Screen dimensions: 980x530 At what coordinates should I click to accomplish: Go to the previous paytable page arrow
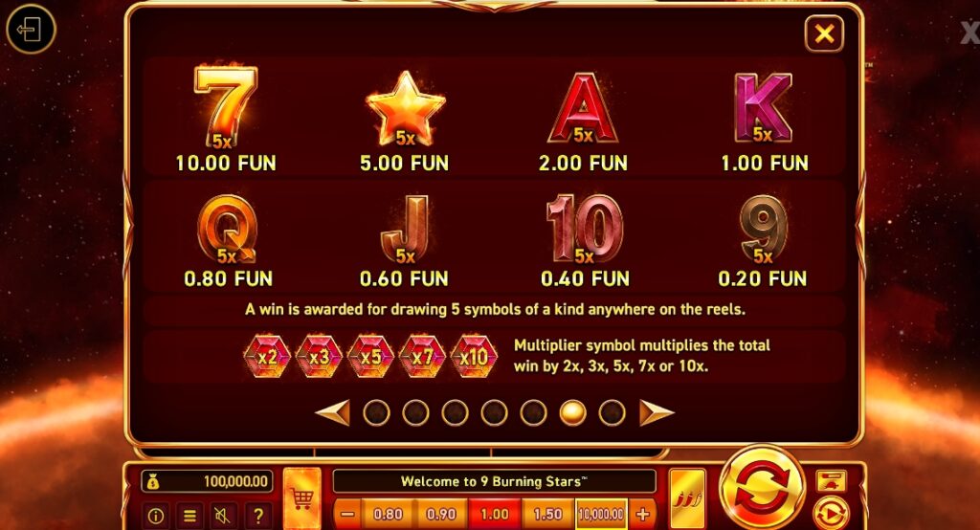(x=332, y=413)
